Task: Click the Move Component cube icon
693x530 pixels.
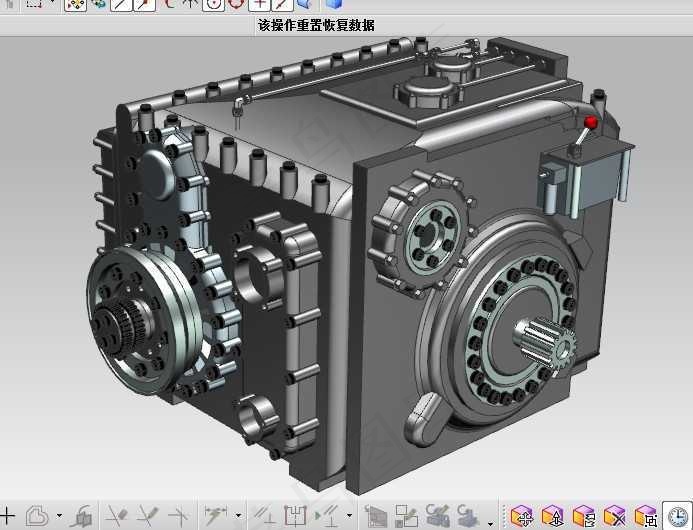Action: 522,515
